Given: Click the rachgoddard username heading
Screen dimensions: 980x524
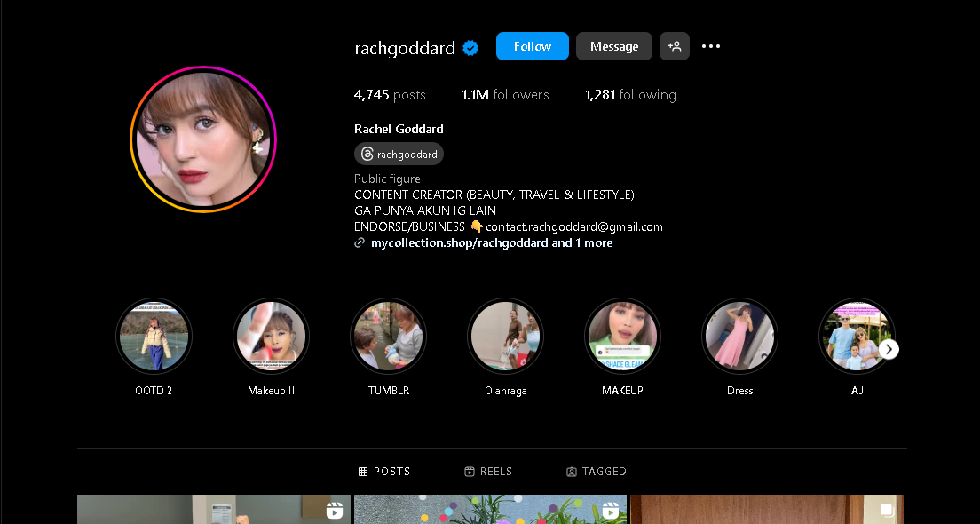Looking at the screenshot, I should click(405, 48).
